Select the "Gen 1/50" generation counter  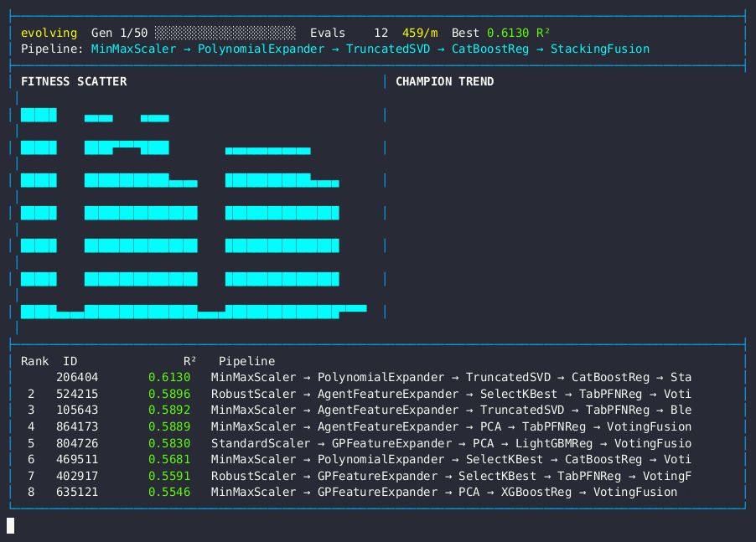point(120,33)
